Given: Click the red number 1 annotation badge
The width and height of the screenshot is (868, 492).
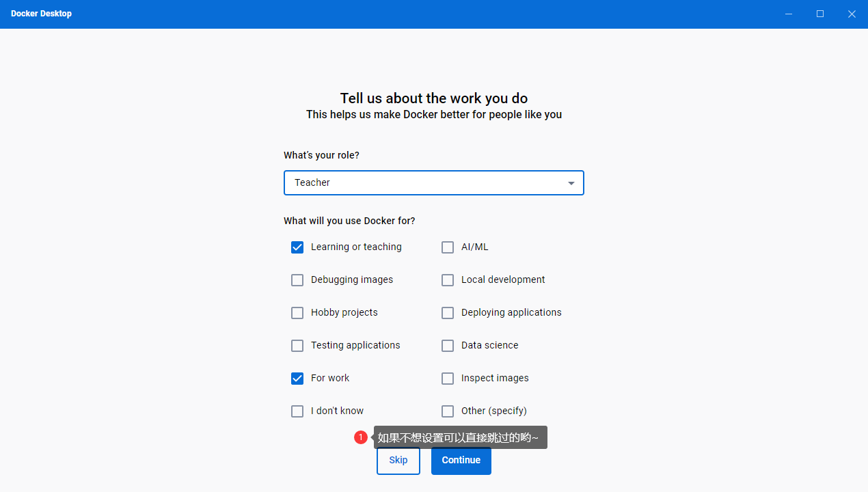Looking at the screenshot, I should point(361,437).
